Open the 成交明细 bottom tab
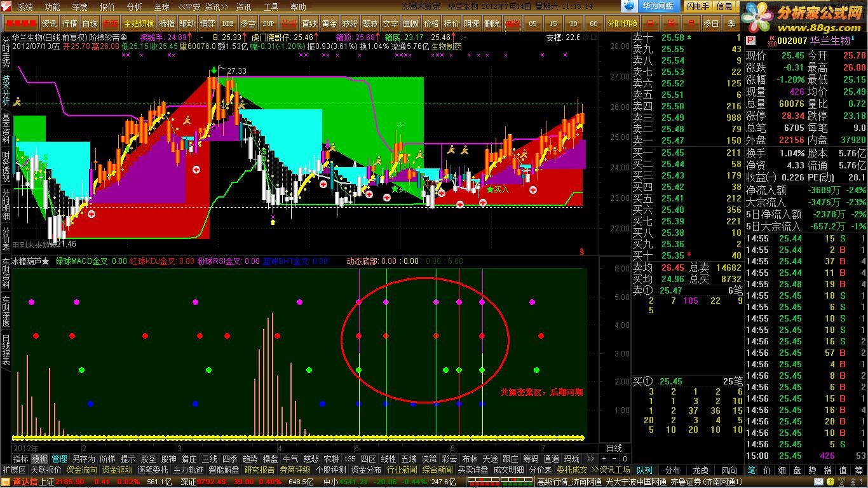This screenshot has width=868, height=488. click(509, 470)
